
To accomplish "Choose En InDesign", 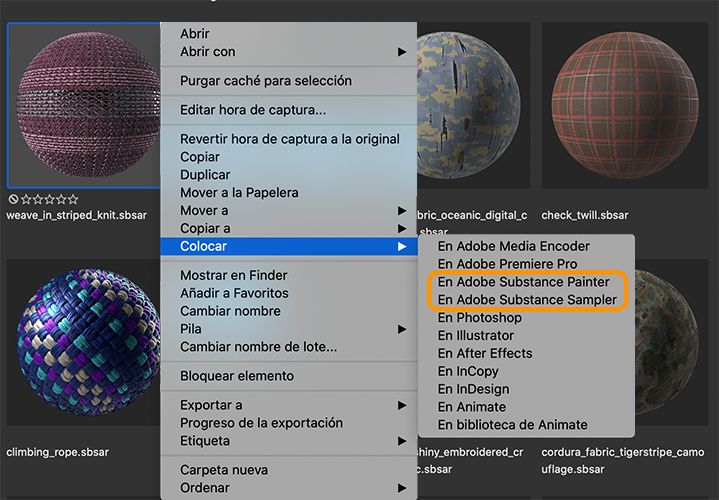I will [526, 389].
